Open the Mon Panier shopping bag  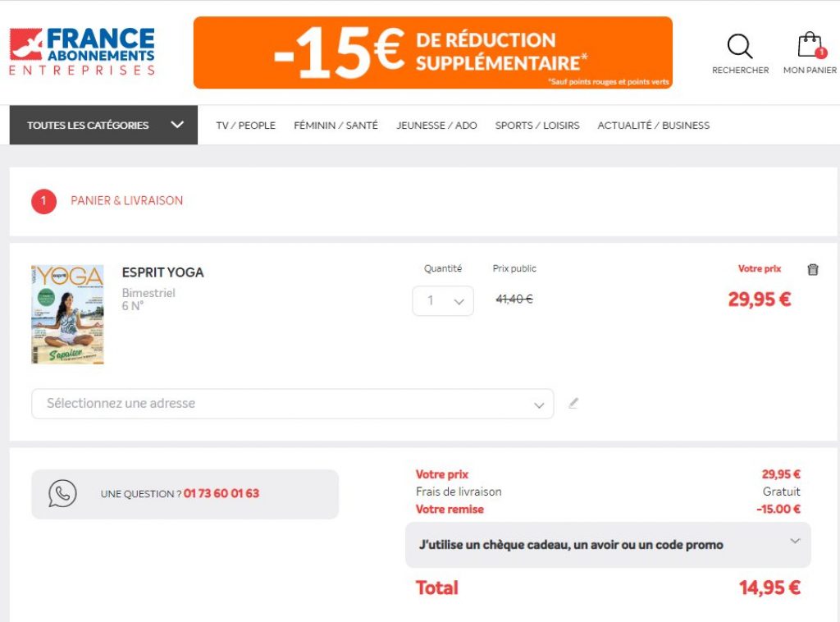[810, 48]
